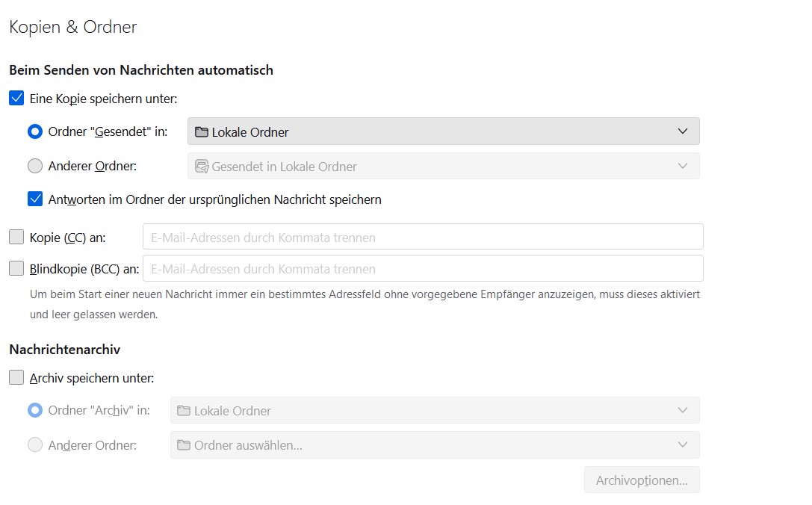
Task: Click sent-folder icon in 'Gesendet in Lokale Ordner'
Action: 201,167
